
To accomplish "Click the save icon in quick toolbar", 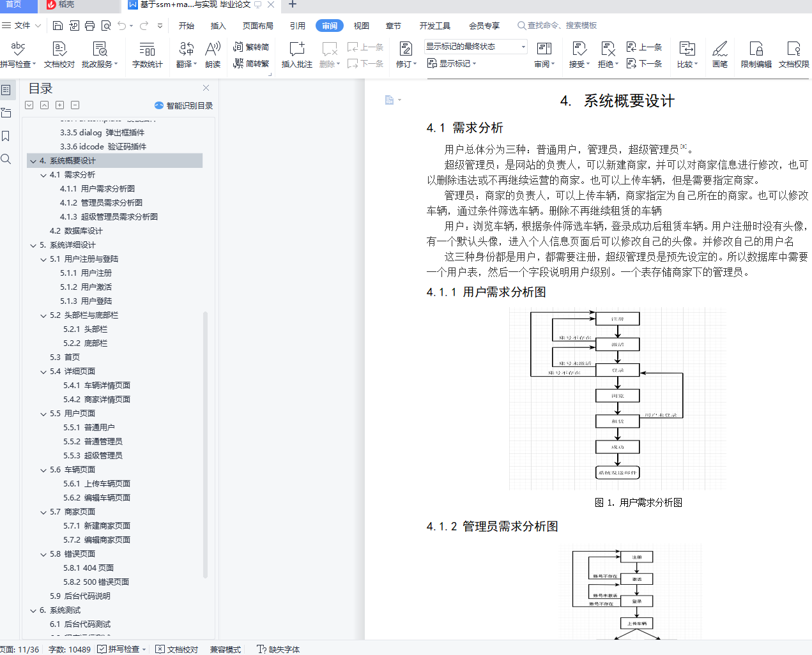I will (x=57, y=26).
